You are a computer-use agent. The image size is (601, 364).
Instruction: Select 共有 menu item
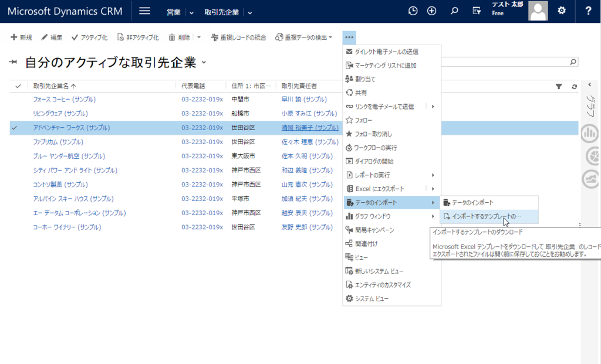coord(391,93)
